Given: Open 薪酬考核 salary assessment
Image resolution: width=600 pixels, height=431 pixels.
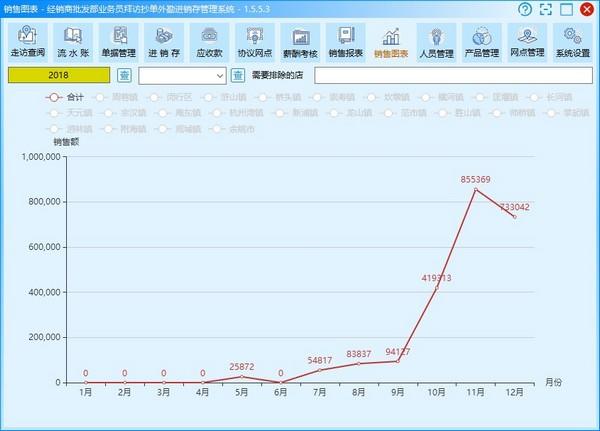Looking at the screenshot, I should click(x=300, y=41).
